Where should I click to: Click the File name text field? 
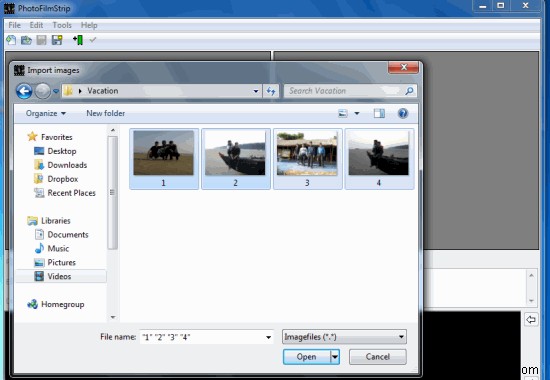202,337
